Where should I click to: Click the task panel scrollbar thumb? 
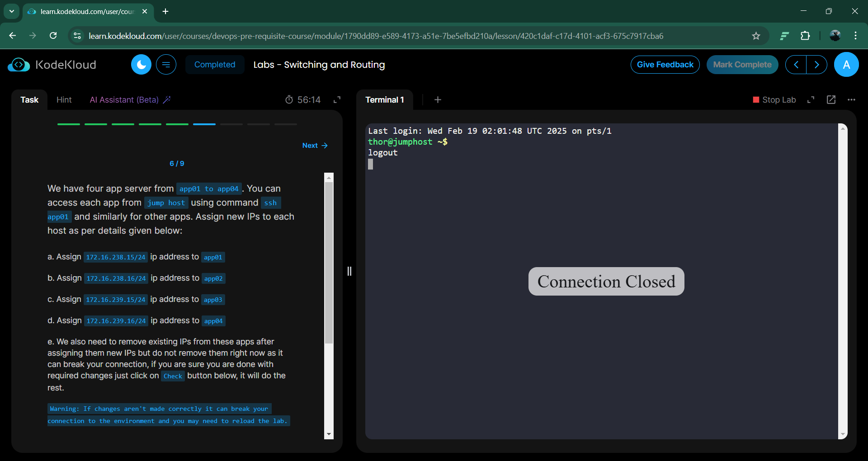pos(329,262)
